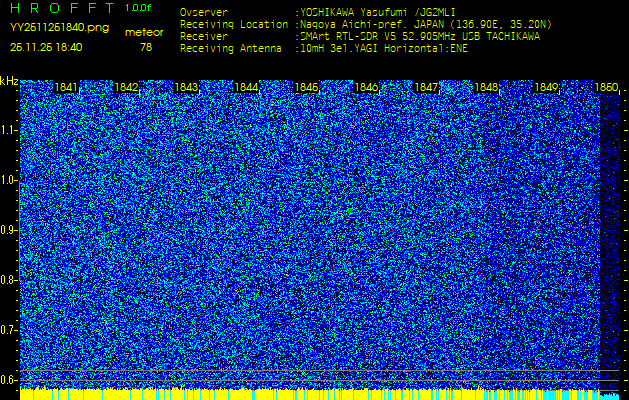Click the date stamp 26.11.26 18:40
Viewport: 629px width, 400px height.
pyautogui.click(x=46, y=47)
